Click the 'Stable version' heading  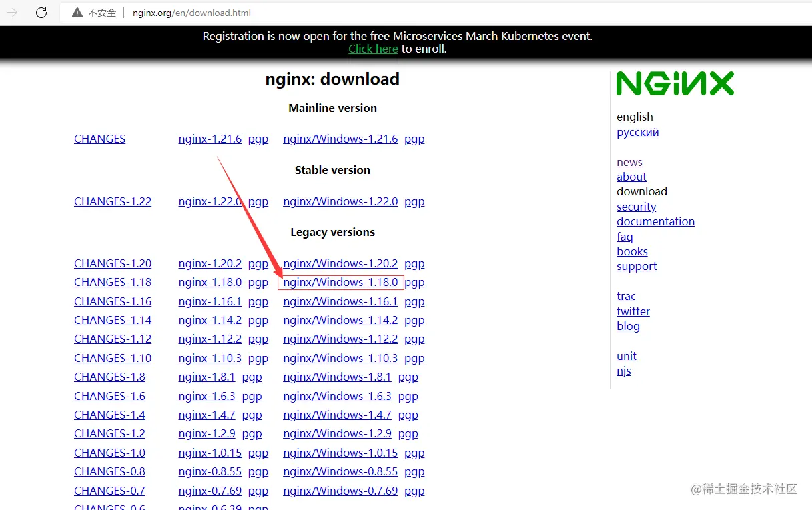click(x=332, y=170)
